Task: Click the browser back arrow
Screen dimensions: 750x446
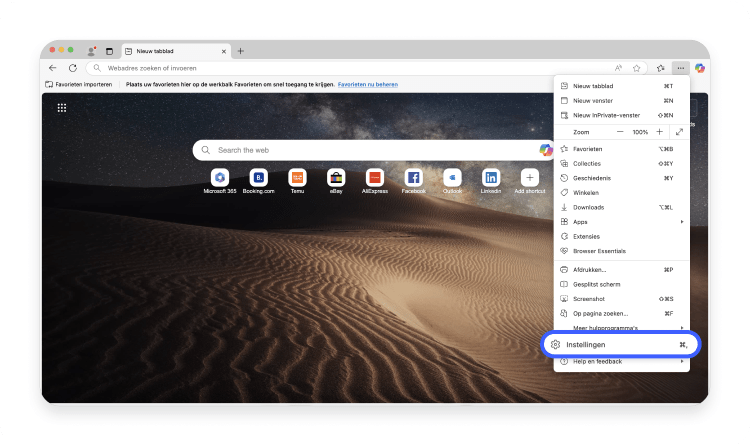Action: 53,68
